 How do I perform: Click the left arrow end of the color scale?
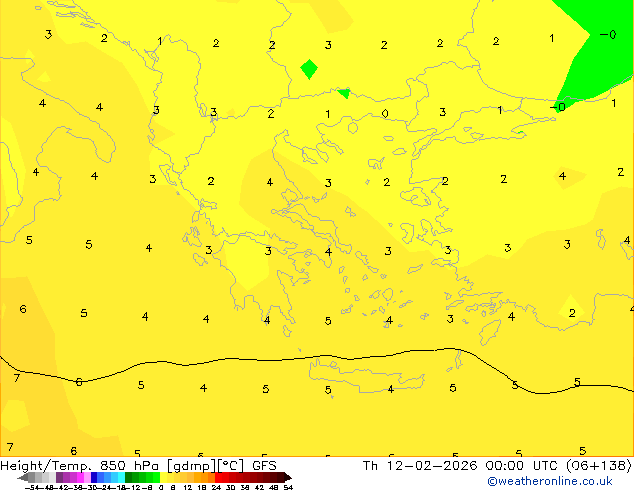pos(23,478)
